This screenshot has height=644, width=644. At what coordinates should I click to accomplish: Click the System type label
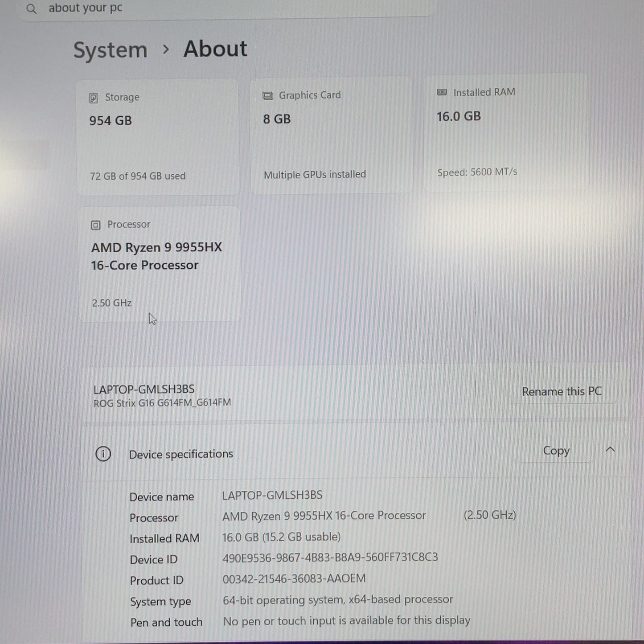(160, 602)
